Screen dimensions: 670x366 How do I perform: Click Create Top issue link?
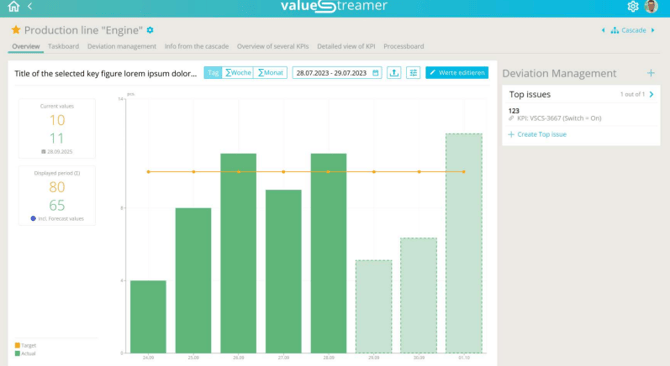(537, 134)
